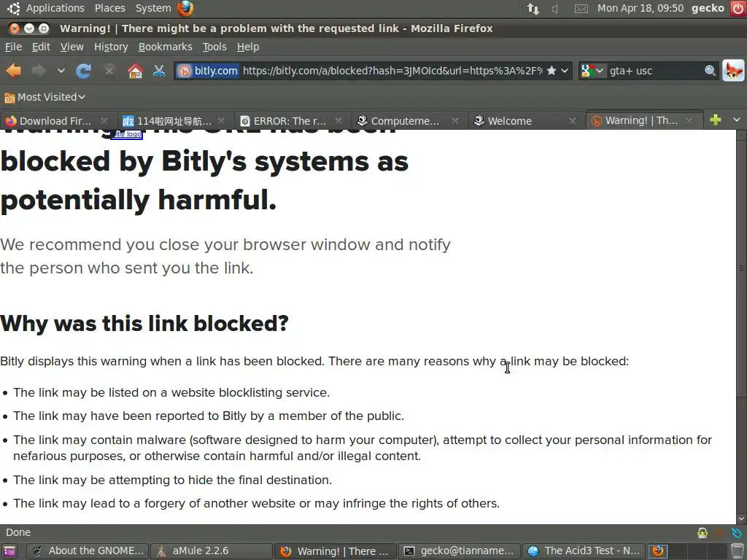Open the Edit menu
Image resolution: width=747 pixels, height=560 pixels.
(x=41, y=47)
